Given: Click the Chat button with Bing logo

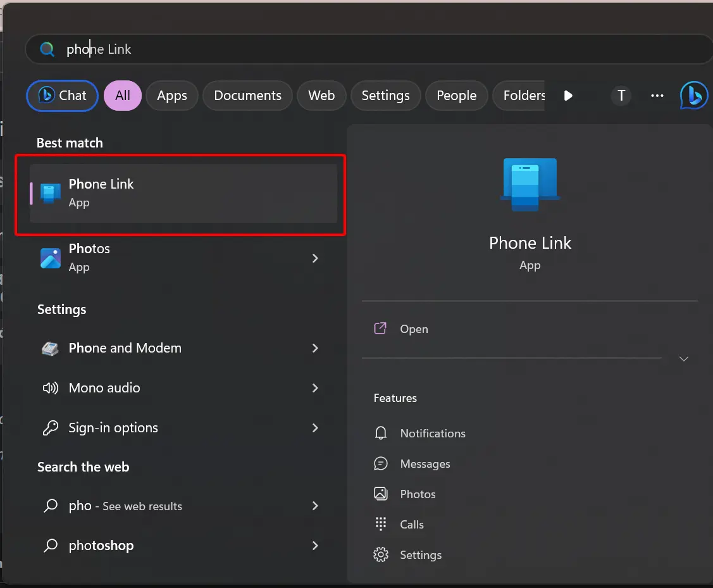Looking at the screenshot, I should [x=62, y=96].
